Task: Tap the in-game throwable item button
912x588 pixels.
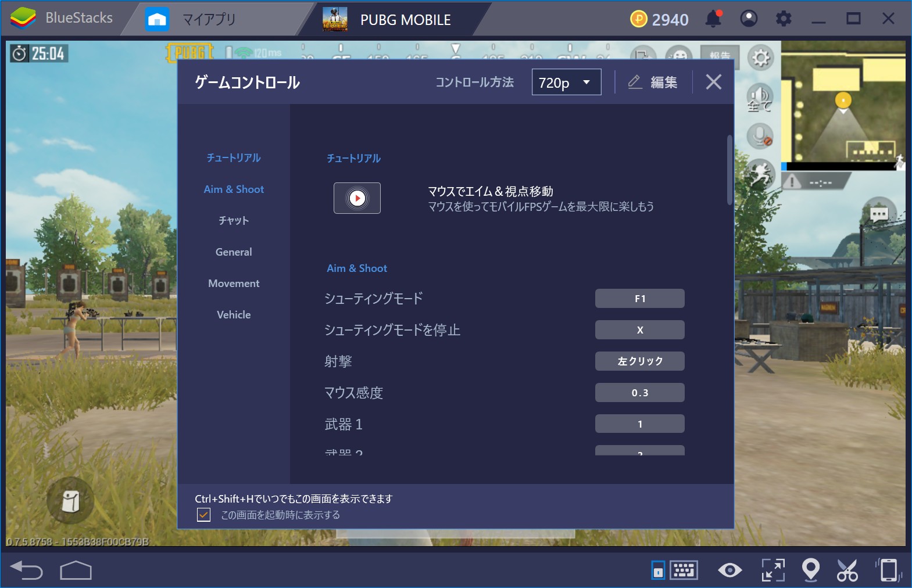Action: 70,501
